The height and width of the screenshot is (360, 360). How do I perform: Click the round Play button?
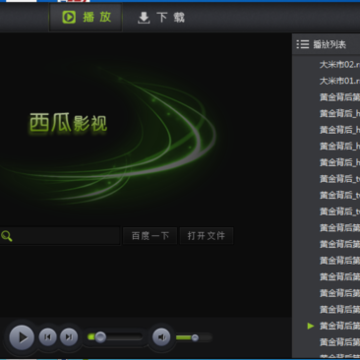tap(22, 337)
